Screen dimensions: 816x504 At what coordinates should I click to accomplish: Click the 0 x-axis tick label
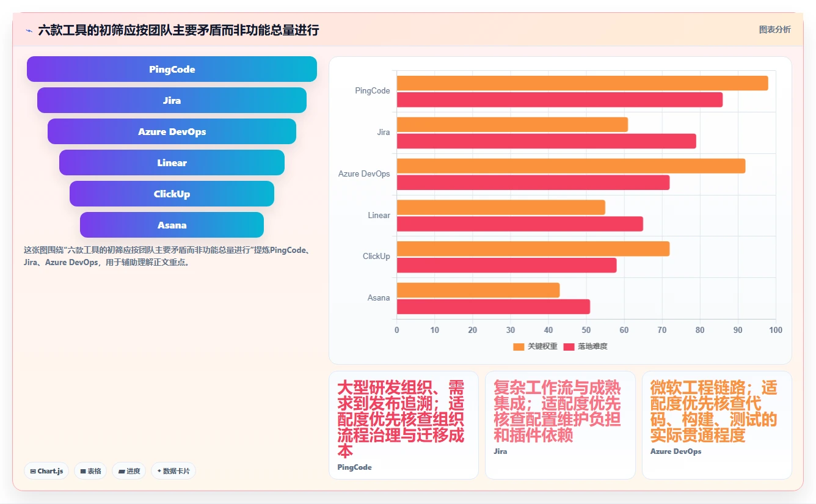pyautogui.click(x=397, y=331)
